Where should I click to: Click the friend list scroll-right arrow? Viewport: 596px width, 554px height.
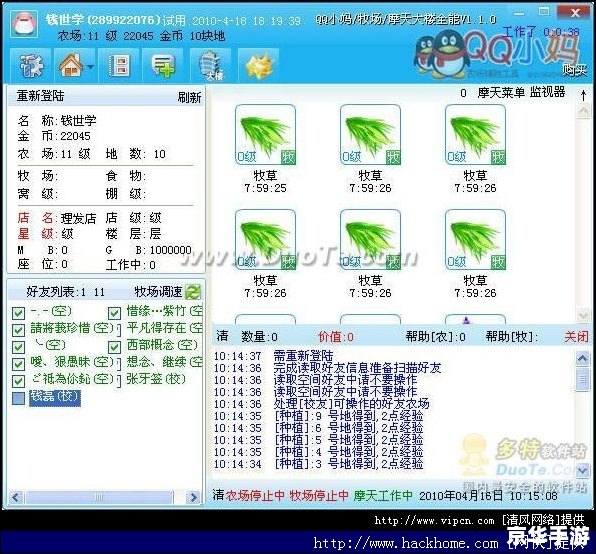click(x=193, y=497)
